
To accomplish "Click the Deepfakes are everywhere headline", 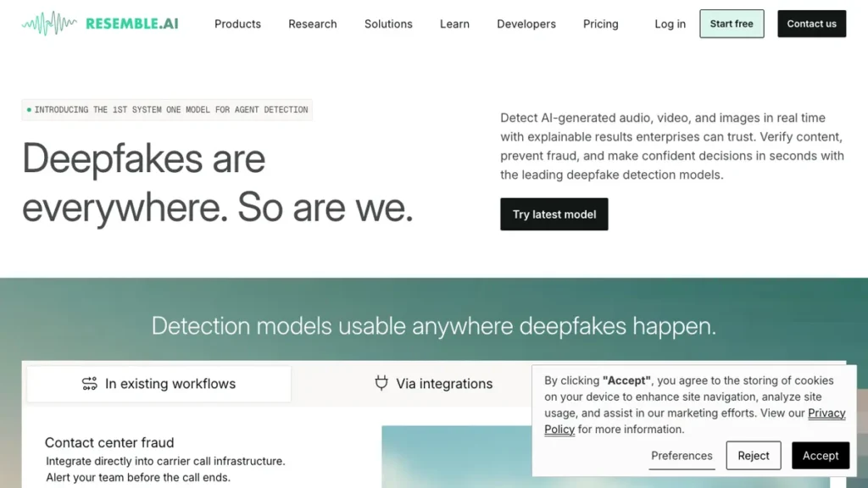I will [218, 183].
